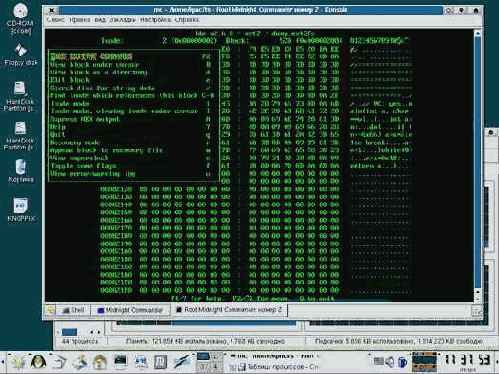Click the 'Подкачка' swap status in background window
This screenshot has width=499, height=374.
[x=399, y=341]
